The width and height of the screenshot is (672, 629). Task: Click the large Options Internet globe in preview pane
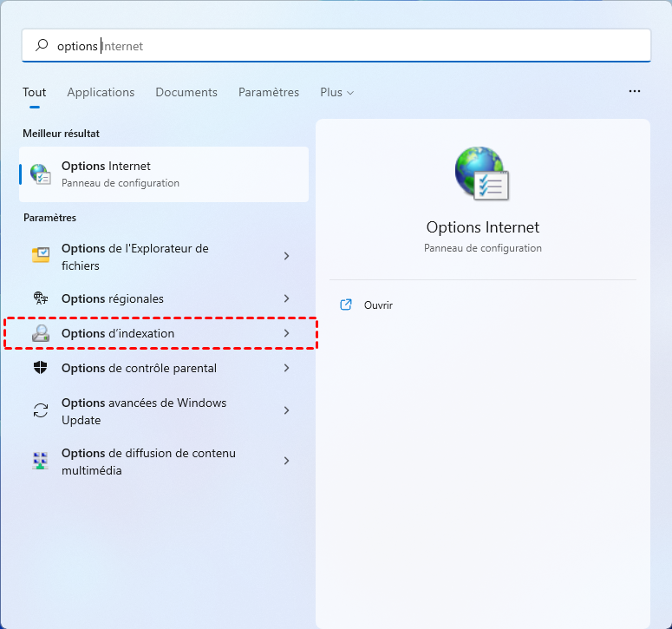pos(482,174)
